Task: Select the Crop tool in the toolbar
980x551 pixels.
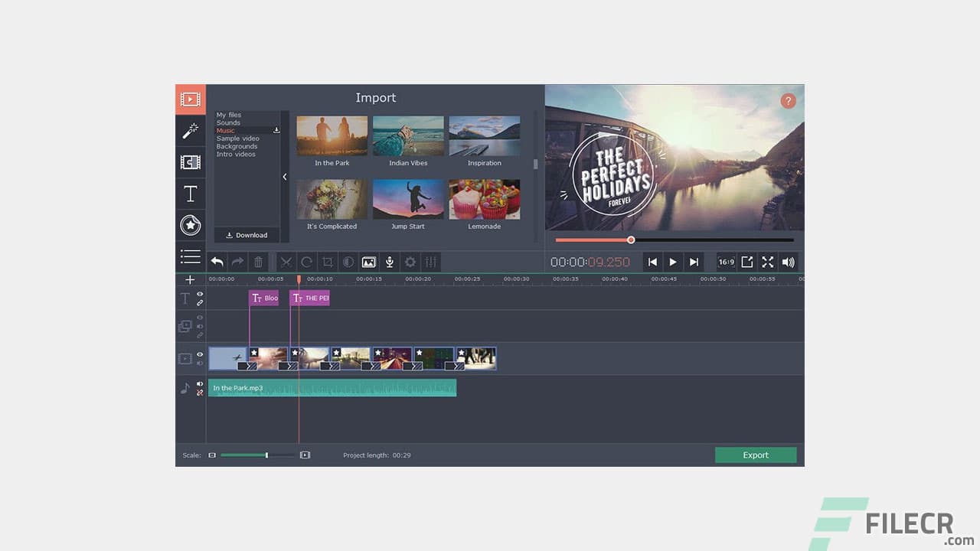Action: click(328, 262)
